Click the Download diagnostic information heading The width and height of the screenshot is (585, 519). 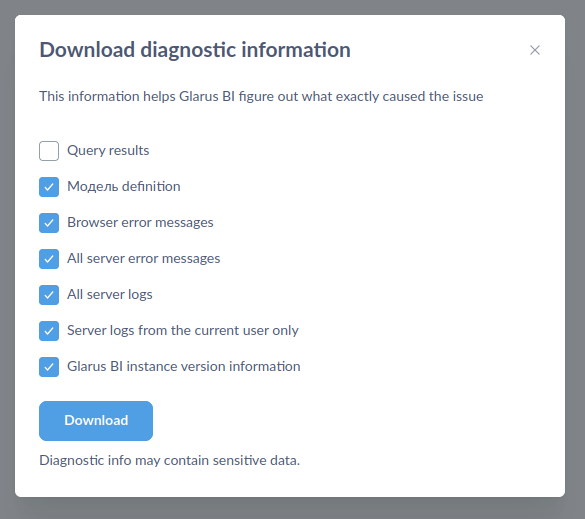(x=195, y=50)
